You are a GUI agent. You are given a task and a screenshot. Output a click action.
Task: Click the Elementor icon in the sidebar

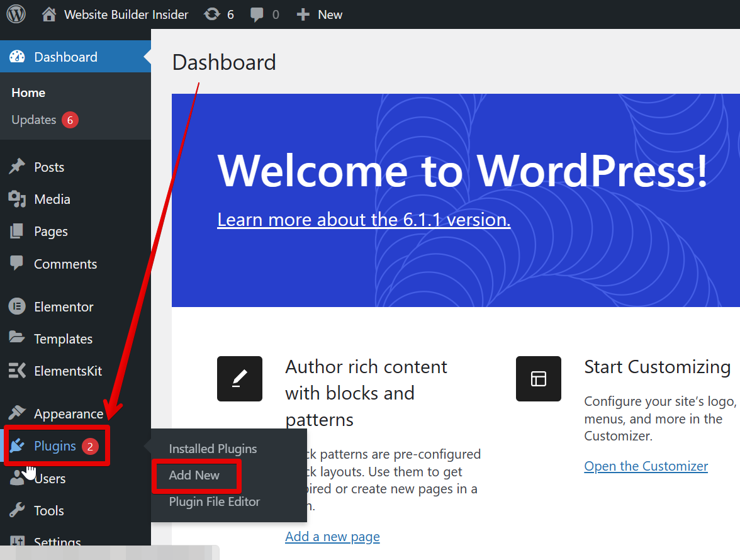(x=17, y=307)
